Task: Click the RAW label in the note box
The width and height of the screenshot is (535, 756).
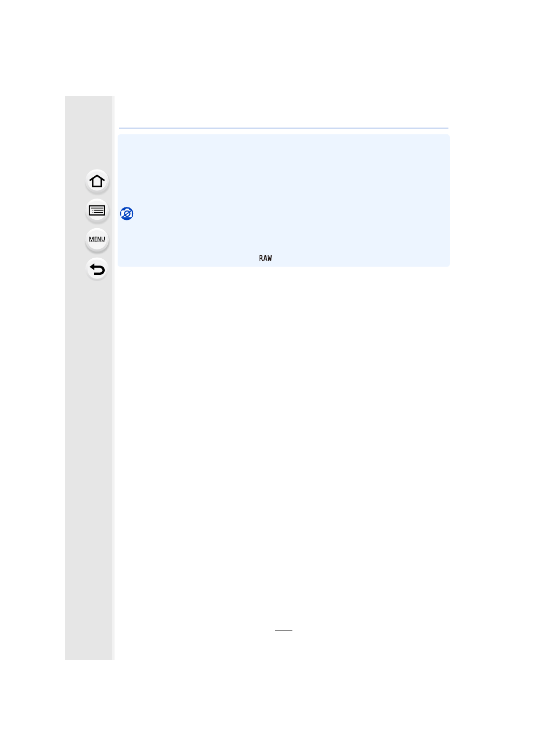Action: pos(265,258)
